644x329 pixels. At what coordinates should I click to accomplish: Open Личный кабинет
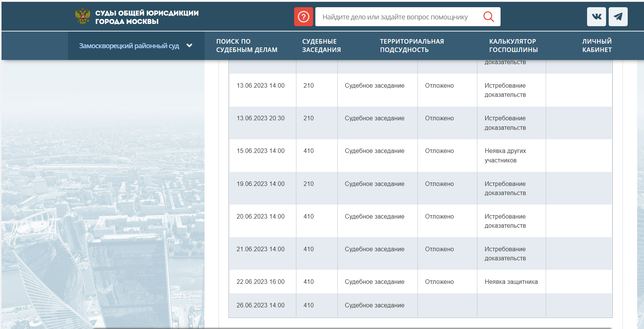click(x=597, y=46)
